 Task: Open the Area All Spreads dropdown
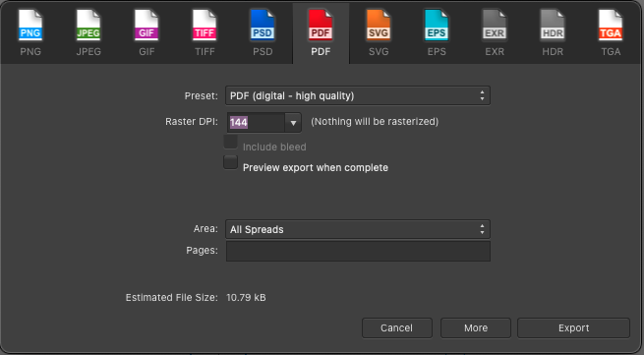357,229
